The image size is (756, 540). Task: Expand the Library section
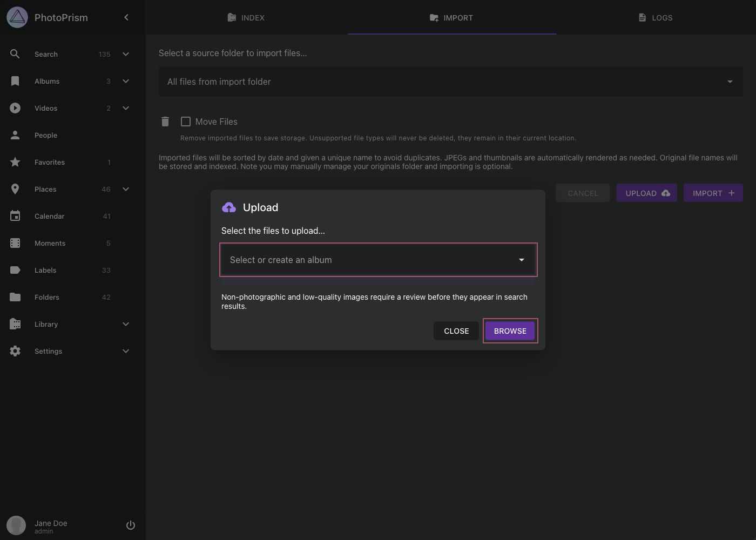[x=126, y=324]
